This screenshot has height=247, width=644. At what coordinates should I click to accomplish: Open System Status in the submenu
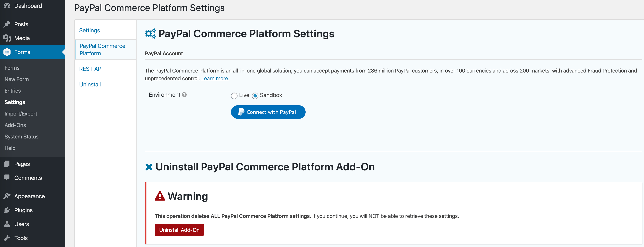pos(22,137)
